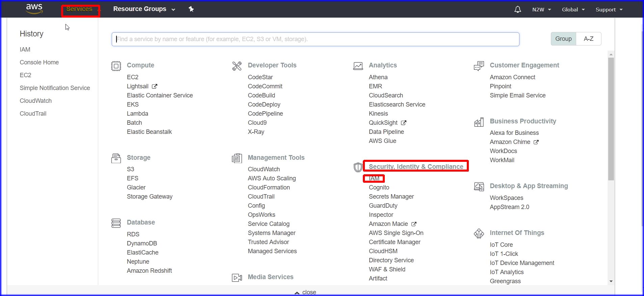Open Simple Email Service
The height and width of the screenshot is (296, 644).
coord(517,95)
